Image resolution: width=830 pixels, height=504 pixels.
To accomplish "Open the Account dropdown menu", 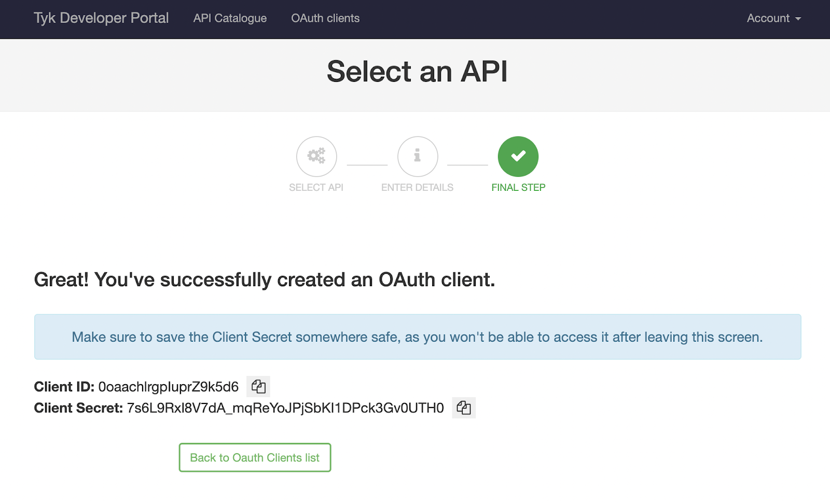I will click(773, 18).
